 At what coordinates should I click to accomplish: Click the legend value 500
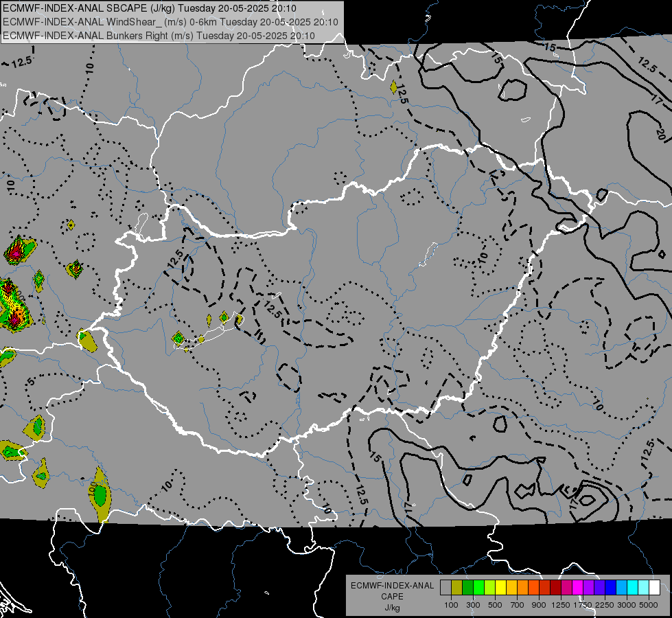(x=495, y=605)
